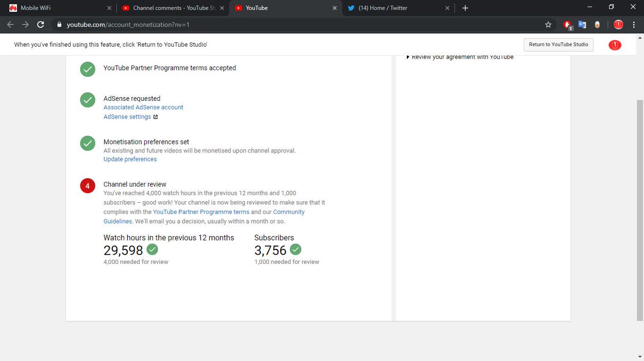Reload the page
The image size is (644, 361).
(x=40, y=25)
